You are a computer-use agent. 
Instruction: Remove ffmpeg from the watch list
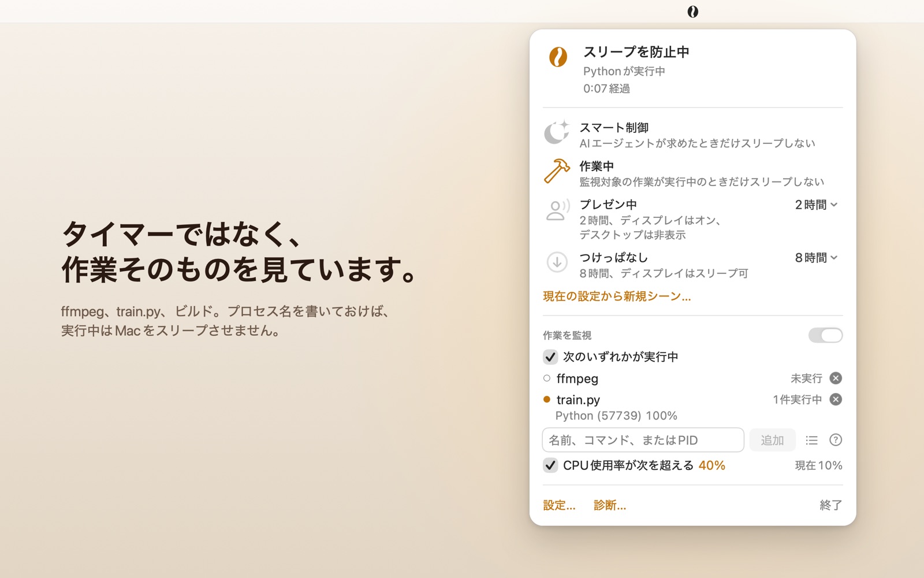(x=836, y=378)
